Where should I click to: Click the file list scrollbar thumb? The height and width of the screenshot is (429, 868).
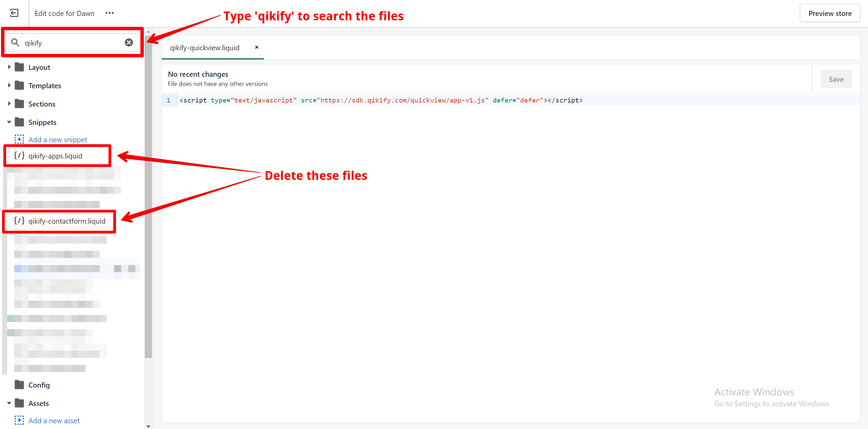(148, 197)
